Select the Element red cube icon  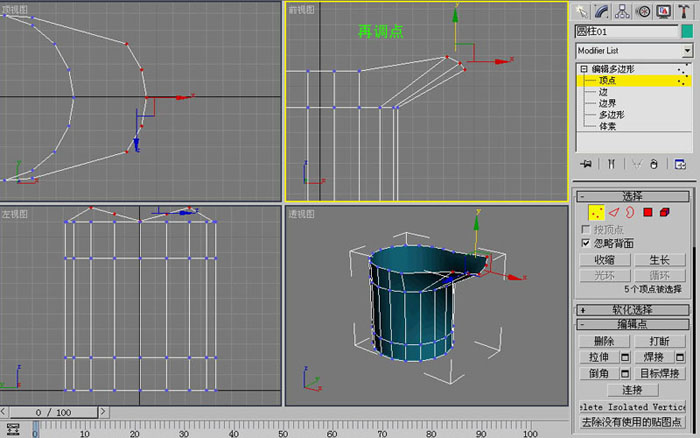click(x=665, y=212)
